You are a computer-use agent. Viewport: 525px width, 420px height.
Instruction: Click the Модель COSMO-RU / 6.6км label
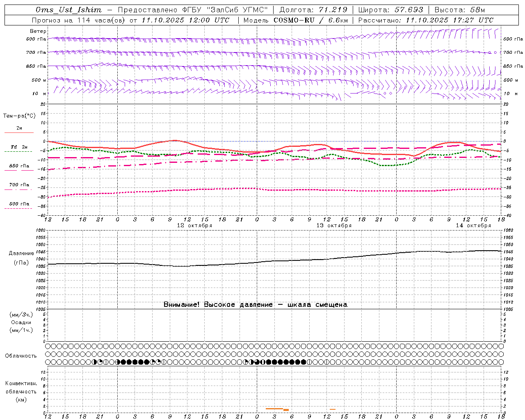point(296,20)
